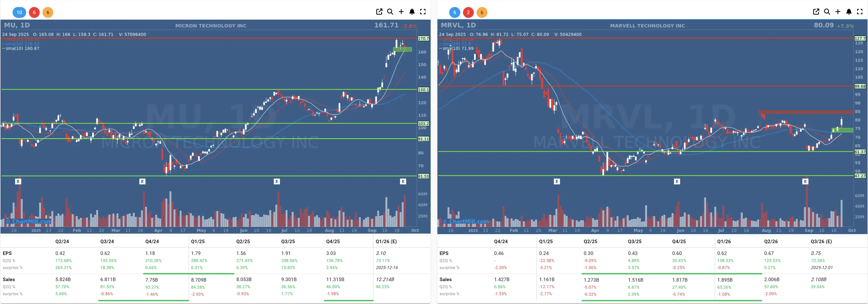Click the 61.37 support label on MRVL
868x304 pixels.
[x=860, y=152]
